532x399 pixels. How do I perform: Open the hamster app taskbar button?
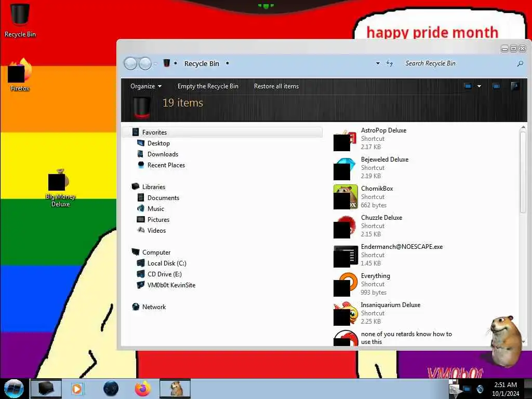tap(175, 389)
